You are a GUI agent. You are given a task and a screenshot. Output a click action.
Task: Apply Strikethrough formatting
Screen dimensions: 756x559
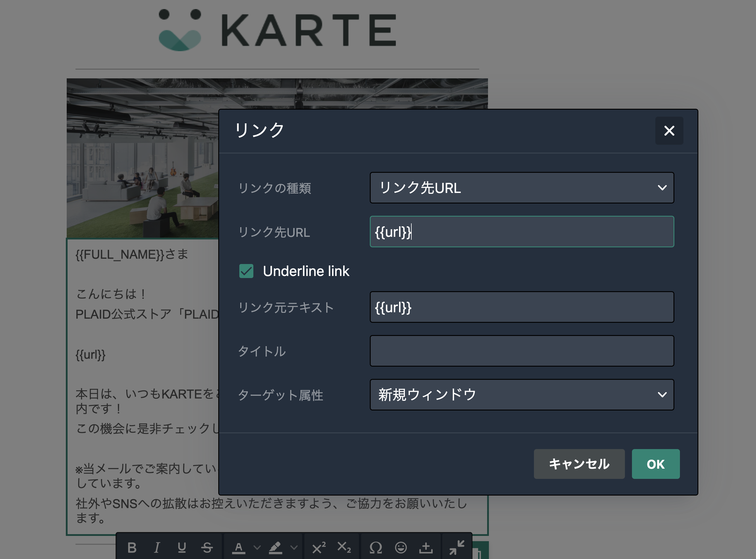[x=207, y=547]
